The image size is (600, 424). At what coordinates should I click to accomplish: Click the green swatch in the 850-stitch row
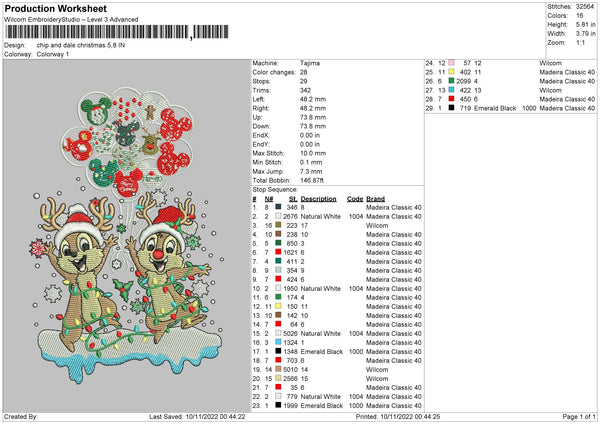pos(278,243)
